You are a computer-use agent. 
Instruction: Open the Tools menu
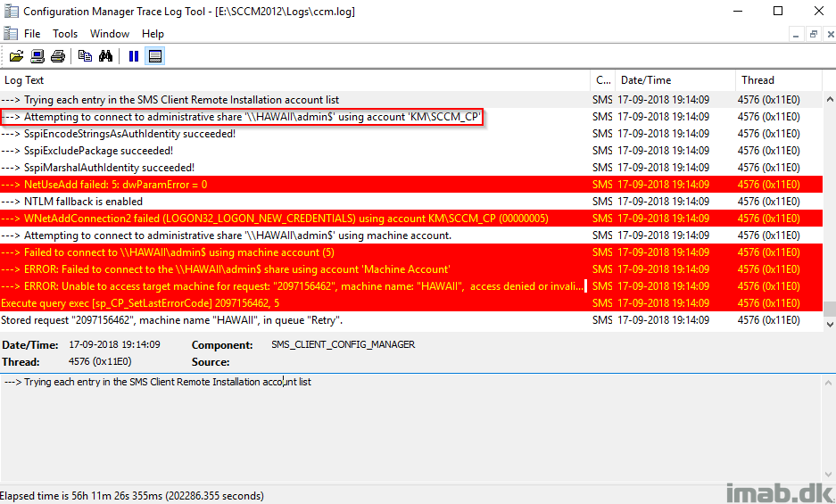[65, 34]
